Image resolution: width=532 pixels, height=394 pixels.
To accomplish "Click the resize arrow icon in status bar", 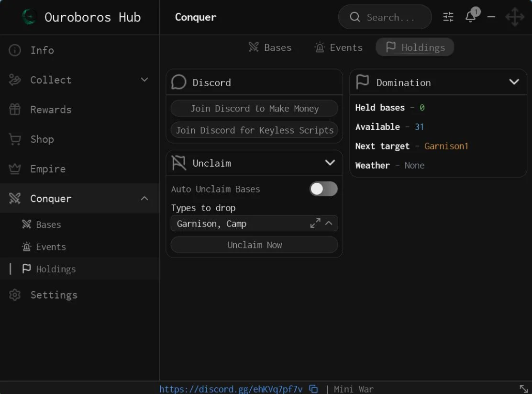I will tap(523, 389).
